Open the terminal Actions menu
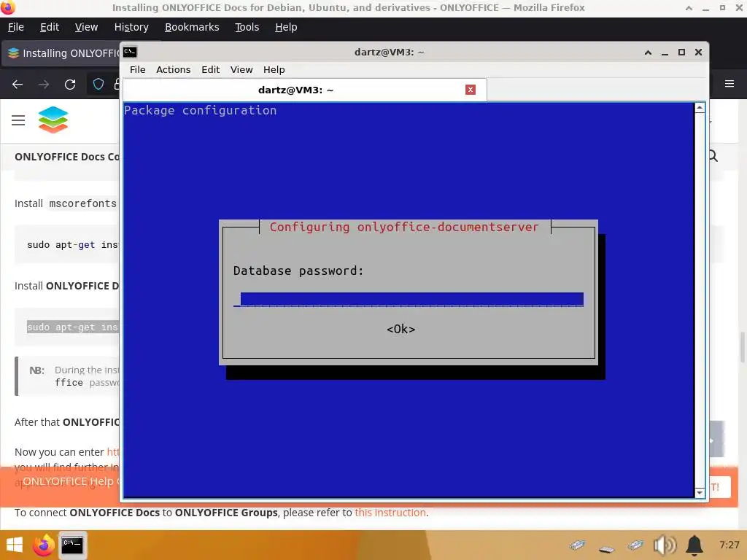 (174, 69)
